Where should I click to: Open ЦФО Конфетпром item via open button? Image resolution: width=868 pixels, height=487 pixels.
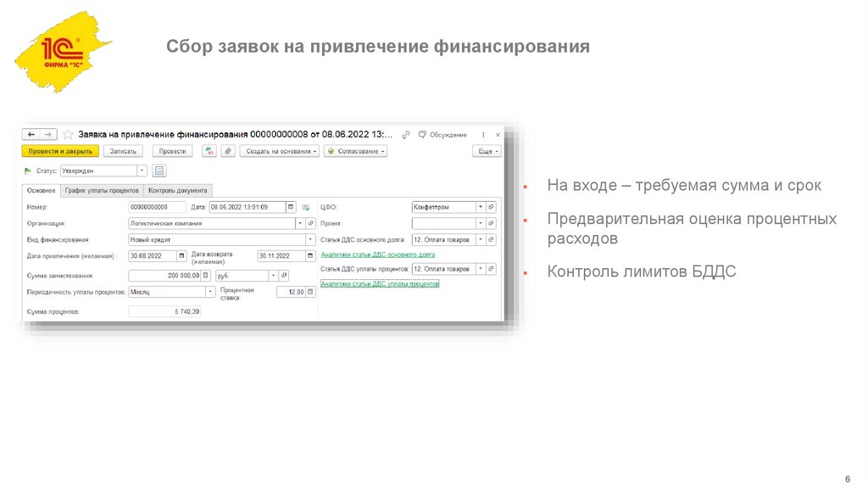pos(491,207)
